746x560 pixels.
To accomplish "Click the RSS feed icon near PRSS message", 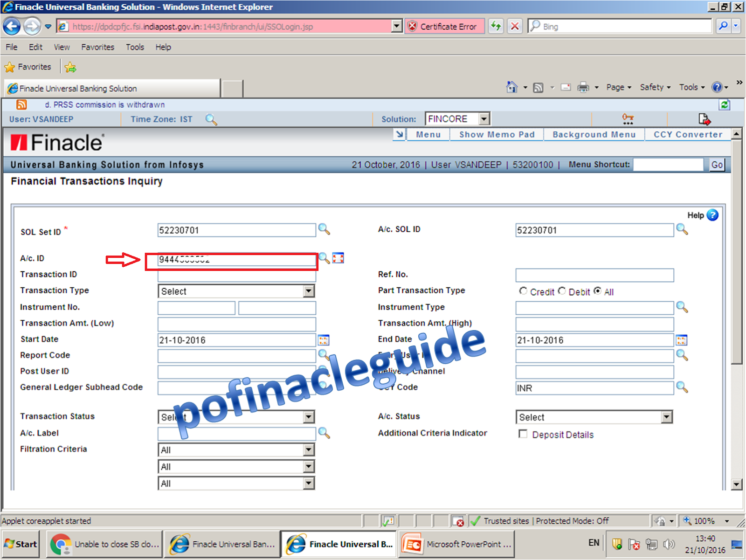I will [21, 104].
